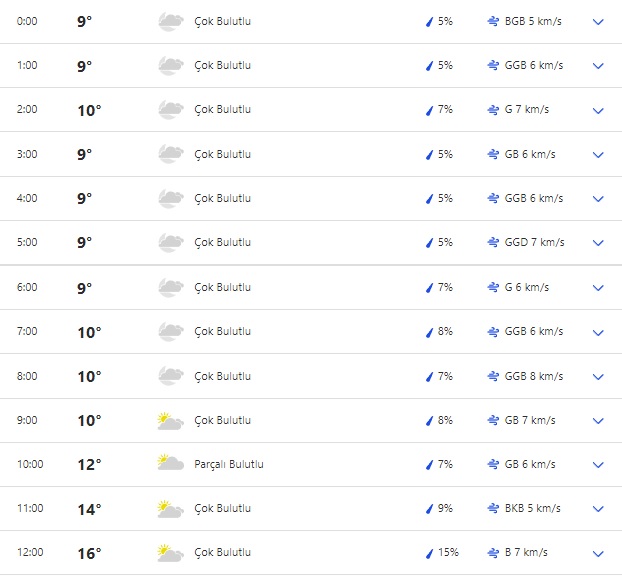Click the raindrop icon in 2:00 row

tap(429, 110)
